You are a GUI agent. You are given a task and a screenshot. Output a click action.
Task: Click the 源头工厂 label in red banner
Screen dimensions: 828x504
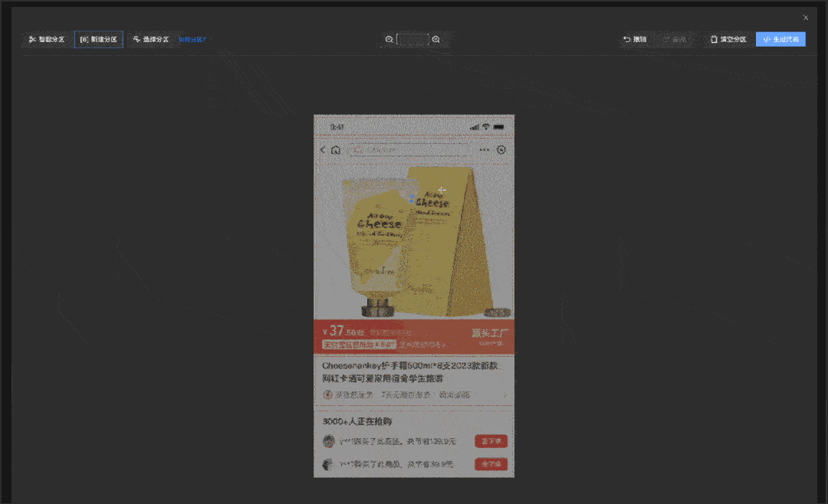[x=490, y=333]
